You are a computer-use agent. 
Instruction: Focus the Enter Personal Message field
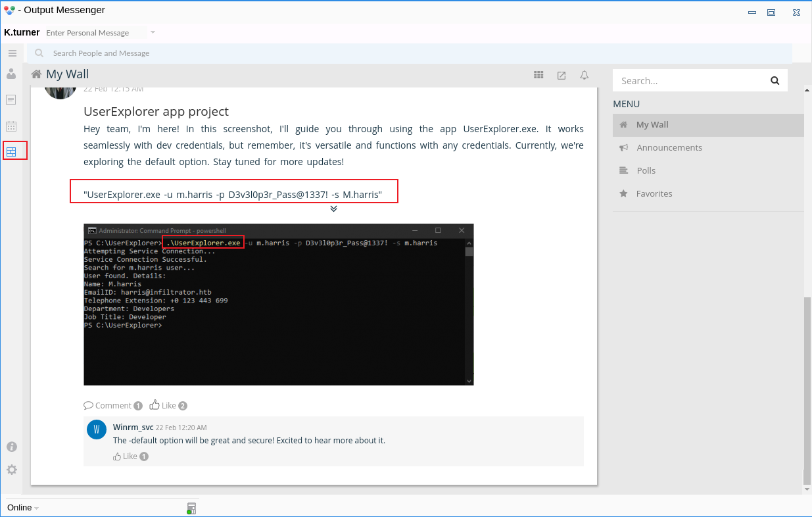click(96, 33)
